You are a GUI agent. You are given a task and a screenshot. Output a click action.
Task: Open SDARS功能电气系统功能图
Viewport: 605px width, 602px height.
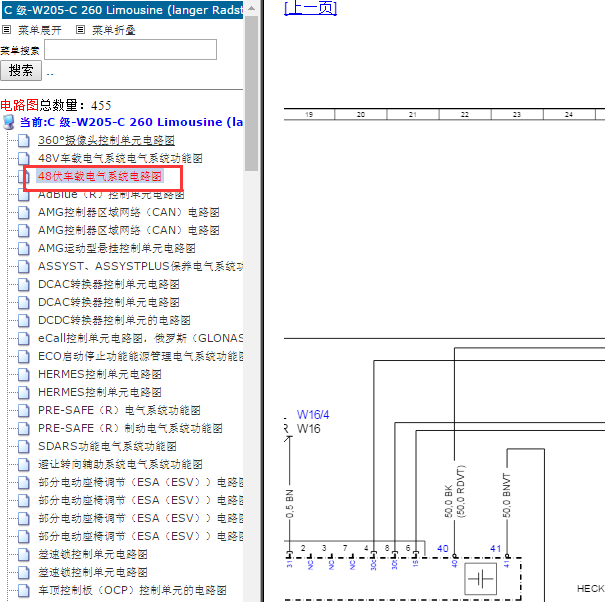click(107, 446)
